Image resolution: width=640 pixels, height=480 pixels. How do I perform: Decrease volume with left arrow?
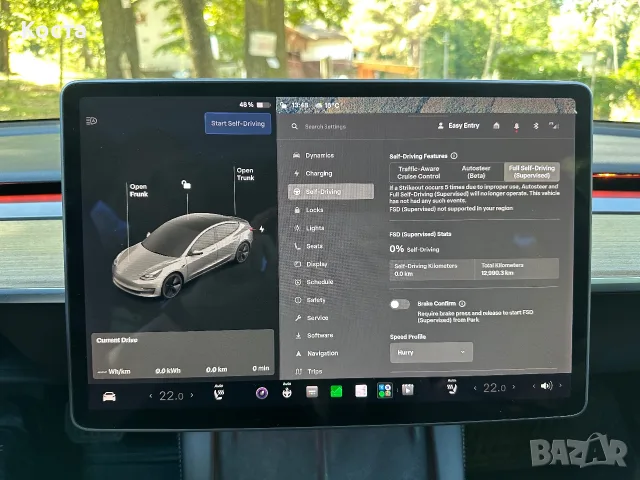[x=533, y=386]
